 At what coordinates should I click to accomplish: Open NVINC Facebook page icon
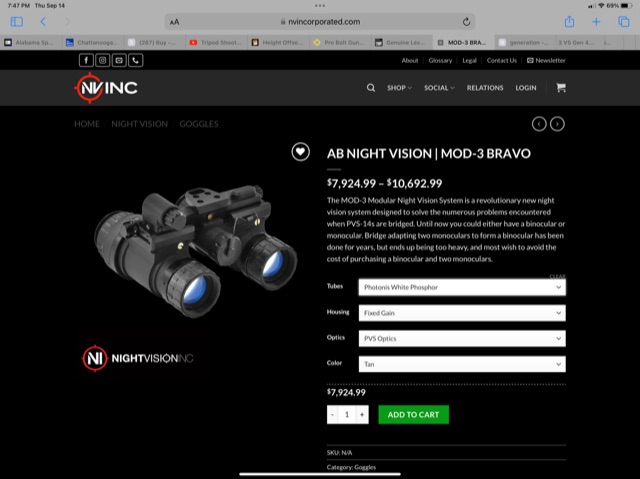(x=86, y=60)
